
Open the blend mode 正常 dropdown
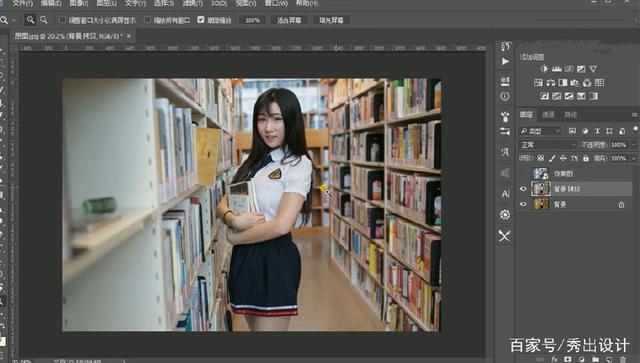548,145
